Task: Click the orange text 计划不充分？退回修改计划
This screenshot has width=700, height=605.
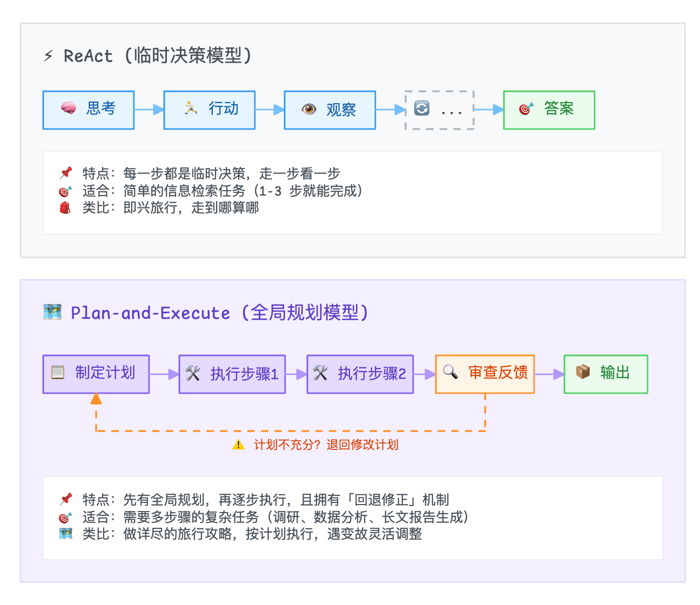Action: (326, 445)
